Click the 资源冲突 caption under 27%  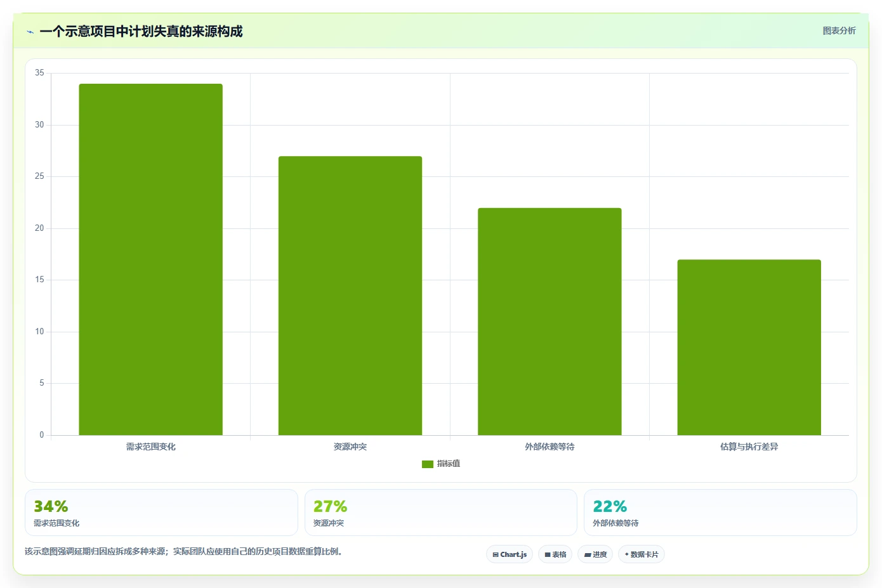coord(329,523)
